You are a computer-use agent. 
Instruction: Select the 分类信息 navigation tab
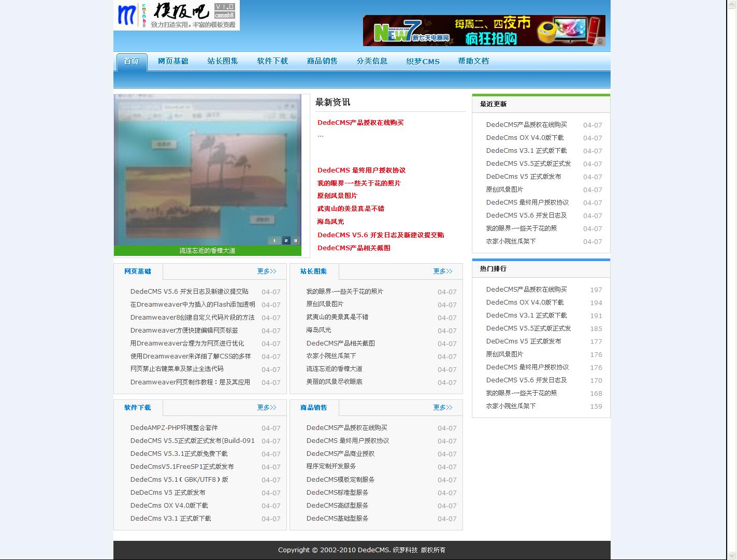coord(372,61)
